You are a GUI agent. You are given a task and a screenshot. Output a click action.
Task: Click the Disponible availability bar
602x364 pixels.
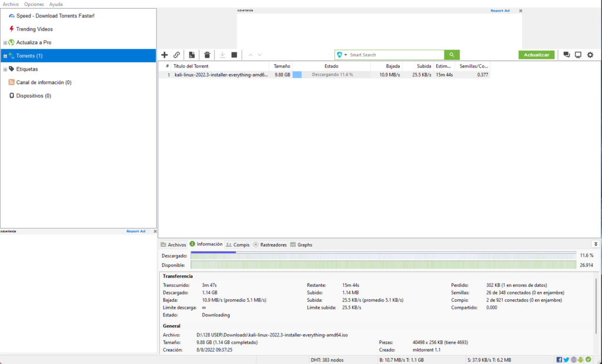coord(383,265)
